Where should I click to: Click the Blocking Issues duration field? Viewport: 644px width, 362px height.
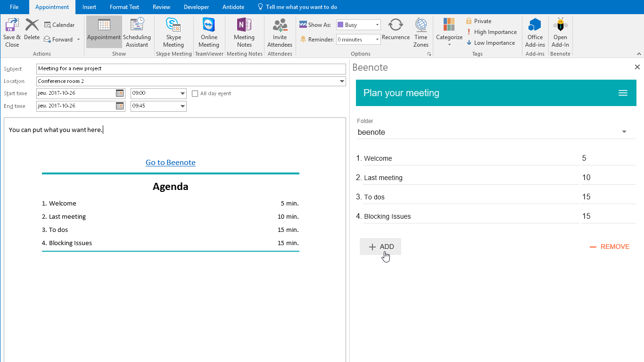click(608, 216)
